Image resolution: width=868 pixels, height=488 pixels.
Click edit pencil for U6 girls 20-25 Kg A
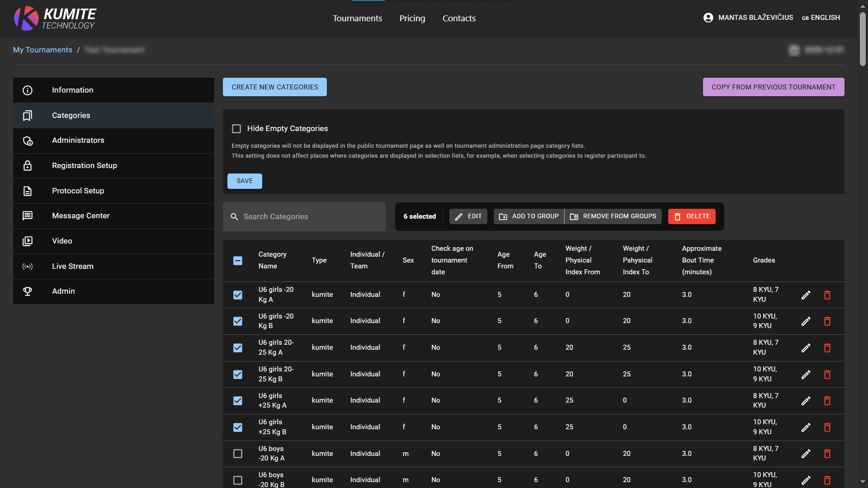pyautogui.click(x=806, y=348)
